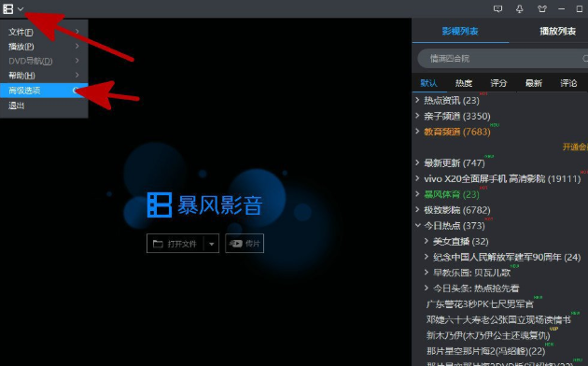Select the 暴风体育 (23) row text
The image size is (588, 366).
(452, 194)
